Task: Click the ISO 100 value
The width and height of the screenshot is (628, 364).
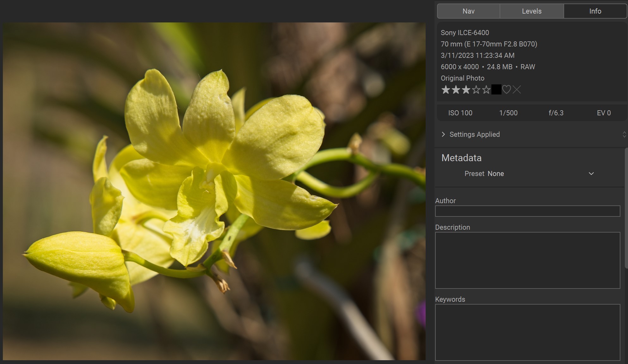Action: [x=460, y=113]
